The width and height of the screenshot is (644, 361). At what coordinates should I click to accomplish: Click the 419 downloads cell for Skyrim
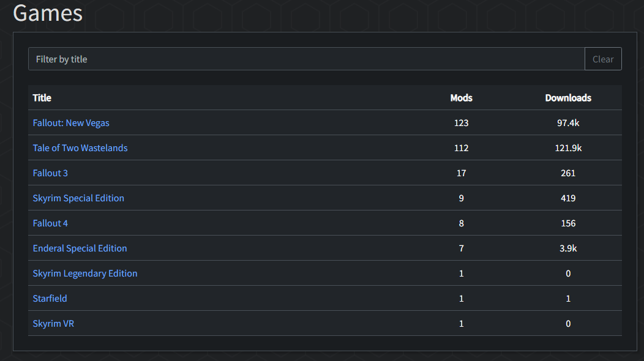(568, 198)
